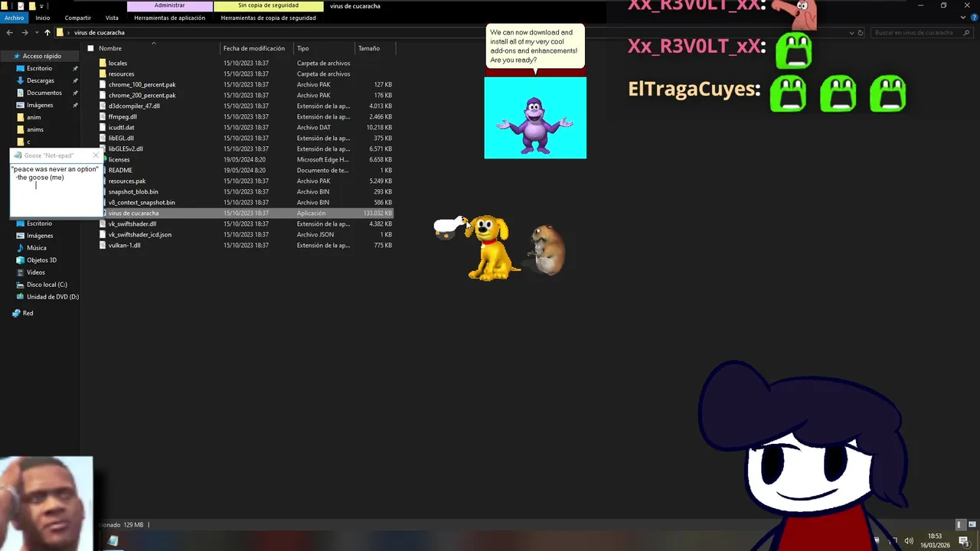
Task: Open Objetos 3D in navigation pane
Action: [x=41, y=260]
